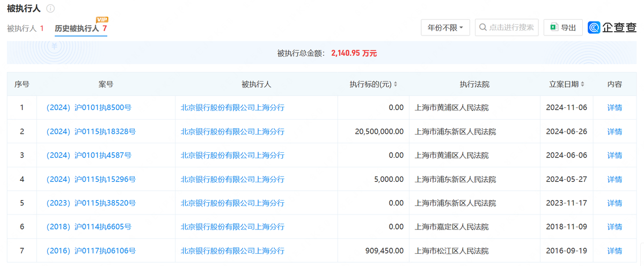This screenshot has height=266, width=644.
Task: Click the date 2024-11-06
Action: click(566, 108)
